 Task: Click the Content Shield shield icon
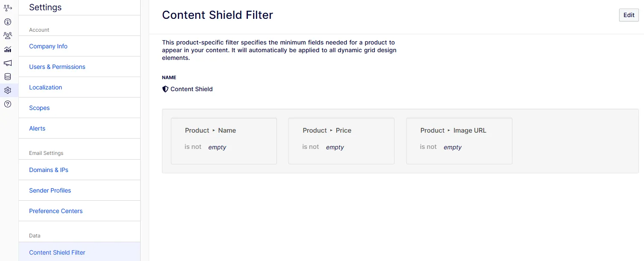165,89
